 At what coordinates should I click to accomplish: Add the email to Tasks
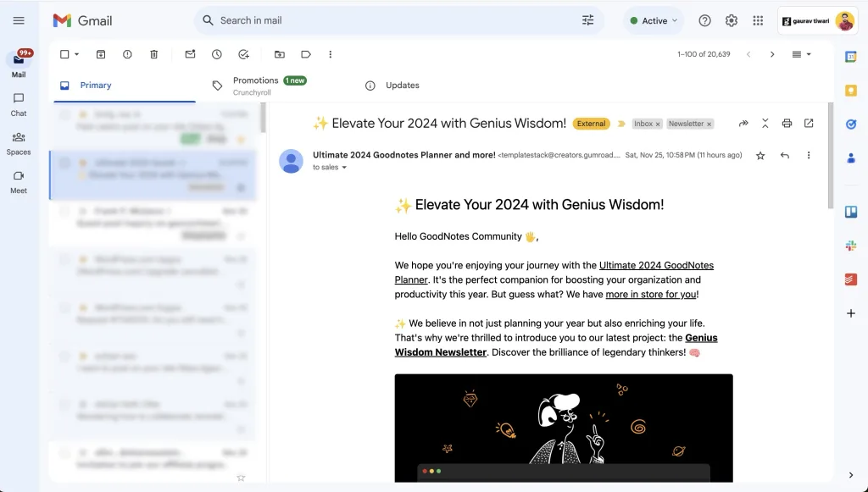(245, 54)
